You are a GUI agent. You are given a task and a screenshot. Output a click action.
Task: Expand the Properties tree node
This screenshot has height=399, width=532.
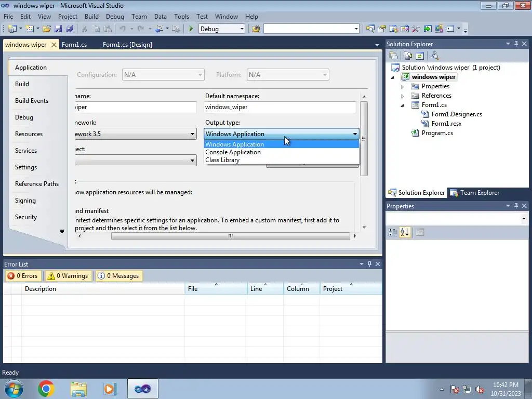pyautogui.click(x=403, y=87)
